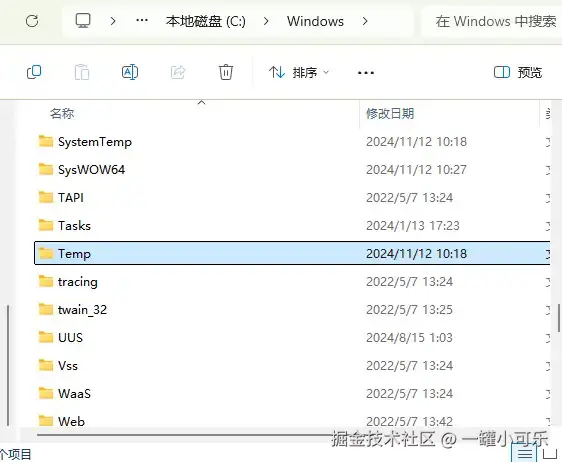Click the twain_32 folder icon
562x462 pixels.
46,309
